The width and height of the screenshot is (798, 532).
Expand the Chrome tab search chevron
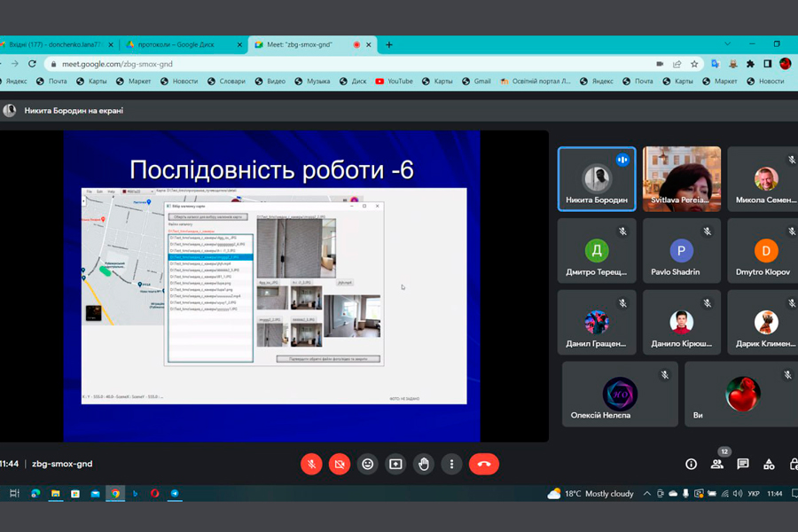point(727,44)
